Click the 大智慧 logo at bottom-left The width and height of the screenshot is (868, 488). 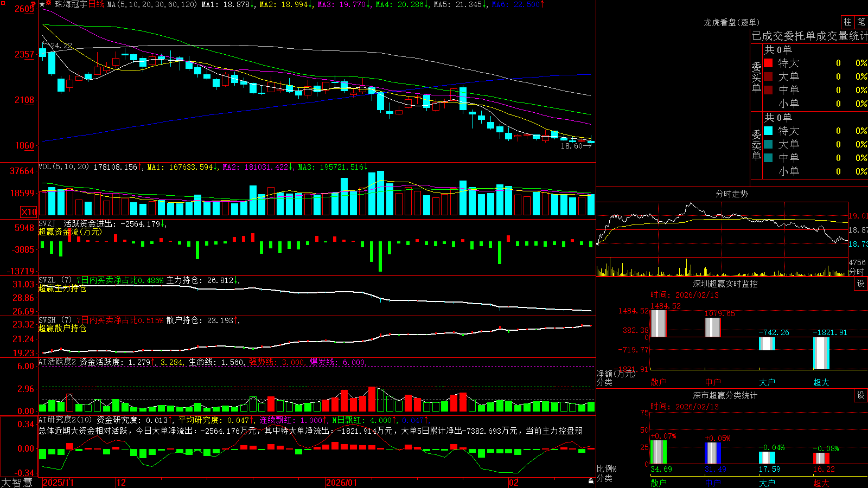point(17,483)
